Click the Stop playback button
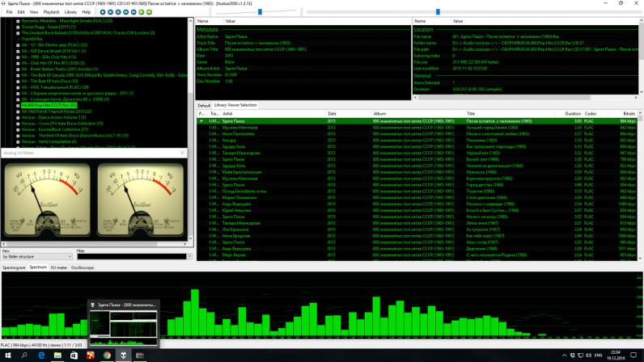Image resolution: width=644 pixels, height=362 pixels. tap(103, 12)
